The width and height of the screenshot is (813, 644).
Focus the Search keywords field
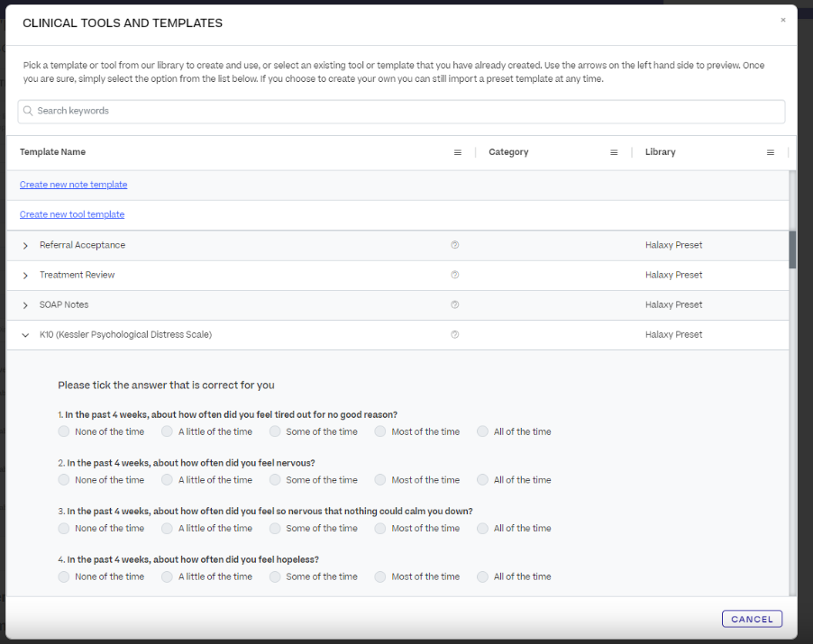pyautogui.click(x=406, y=111)
